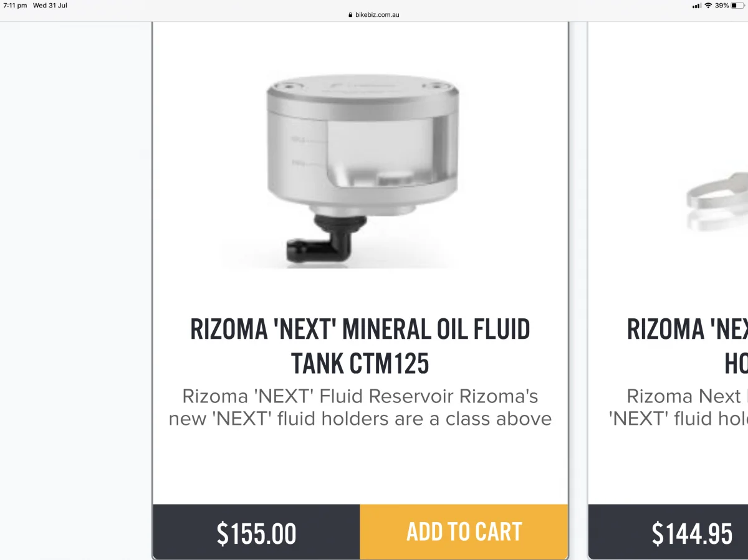
Task: Open the Mineral Oil Fluid Tank CTM125 title
Action: click(360, 346)
